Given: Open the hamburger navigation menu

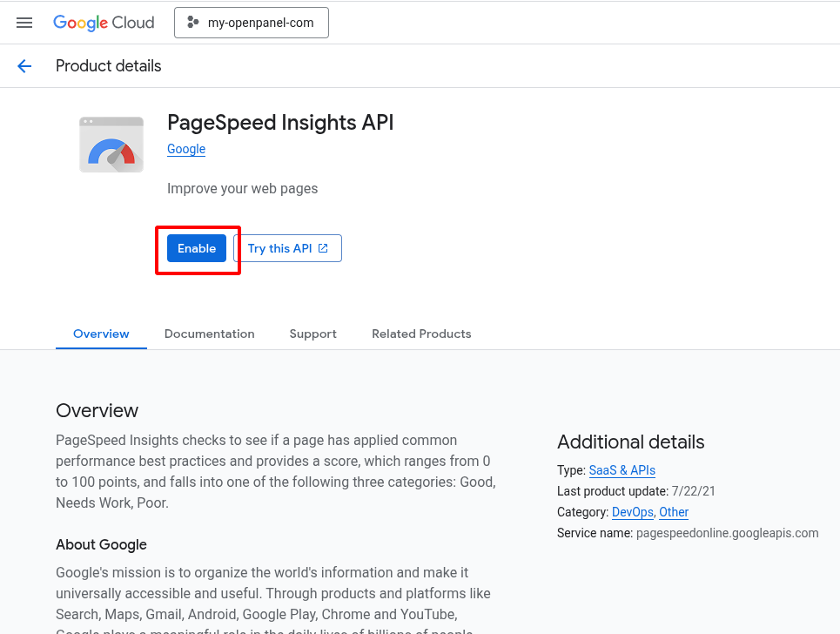Looking at the screenshot, I should 24,23.
